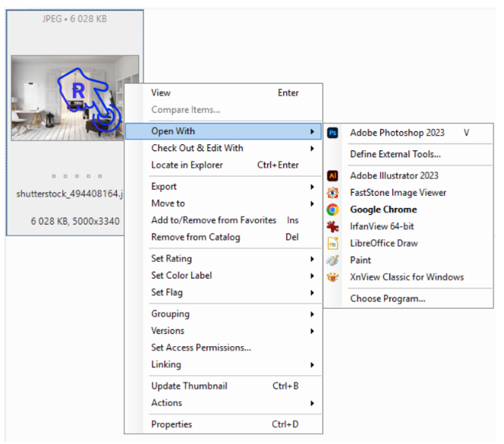The width and height of the screenshot is (504, 444).
Task: Select Properties menu entry
Action: 172,424
